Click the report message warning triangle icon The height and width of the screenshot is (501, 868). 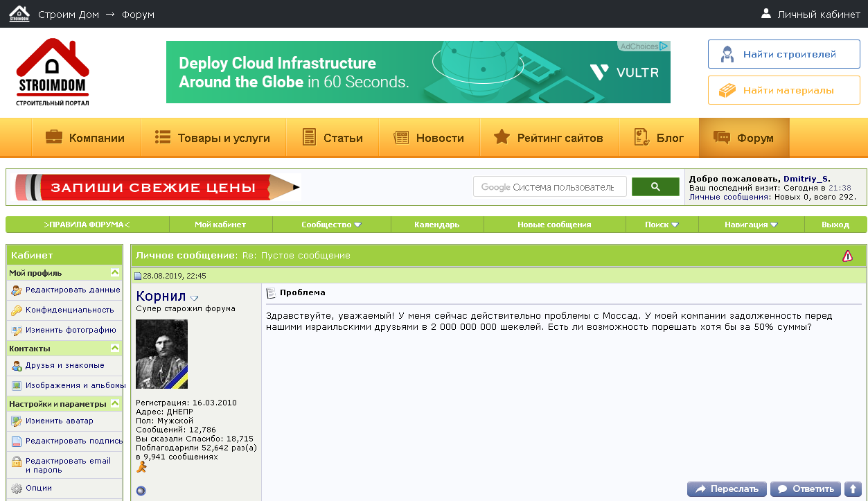(847, 256)
